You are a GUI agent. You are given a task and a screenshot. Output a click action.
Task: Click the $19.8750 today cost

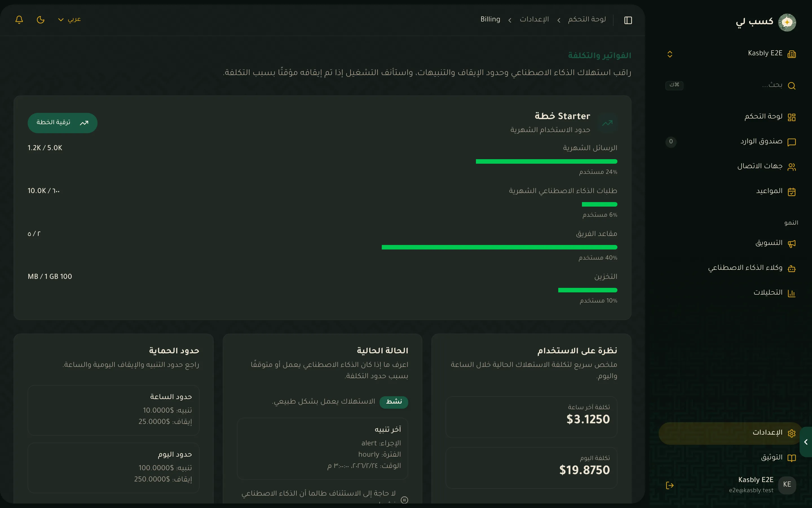(584, 470)
